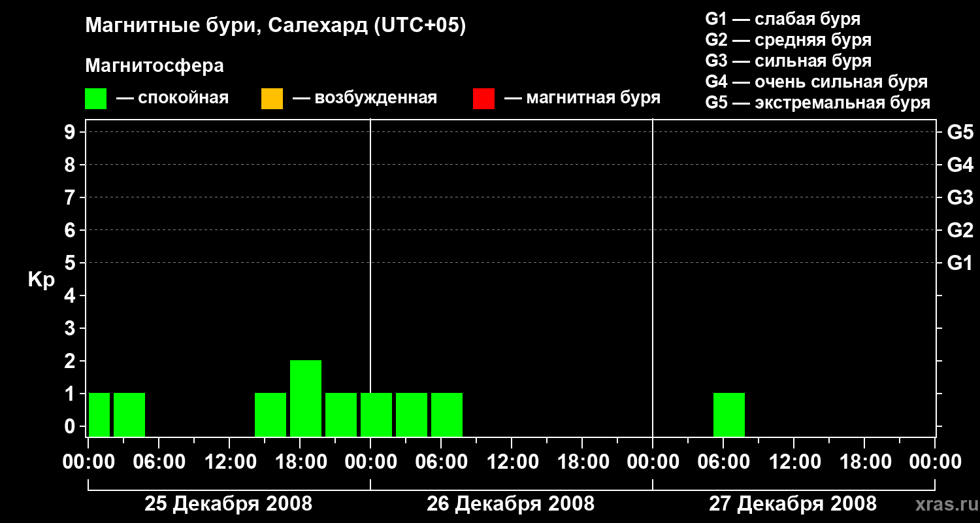
Task: Click the Kp axis value 9
Action: [x=71, y=132]
